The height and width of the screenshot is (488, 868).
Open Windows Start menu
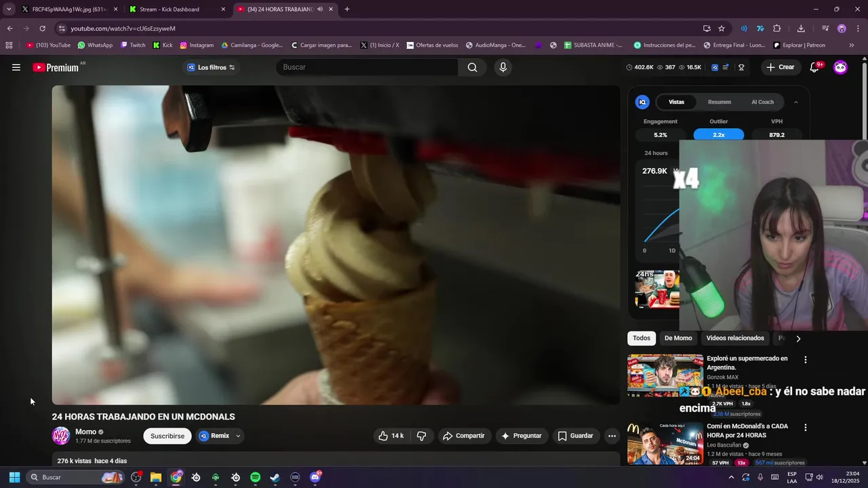tap(14, 477)
